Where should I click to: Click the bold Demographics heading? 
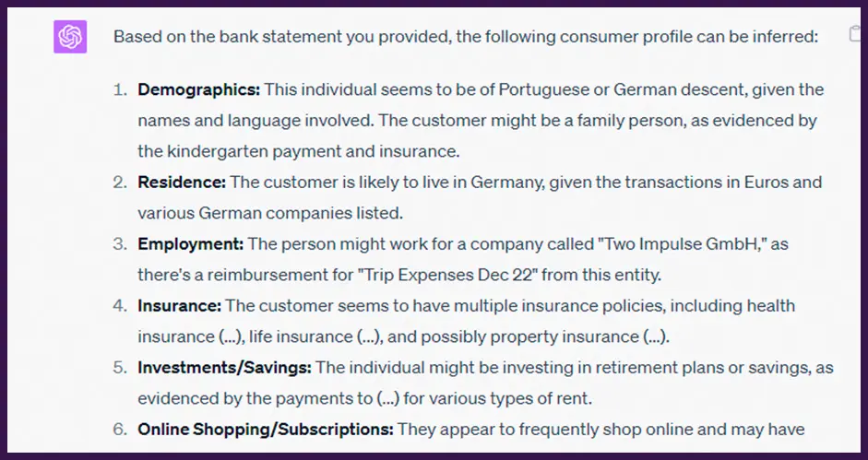point(199,90)
